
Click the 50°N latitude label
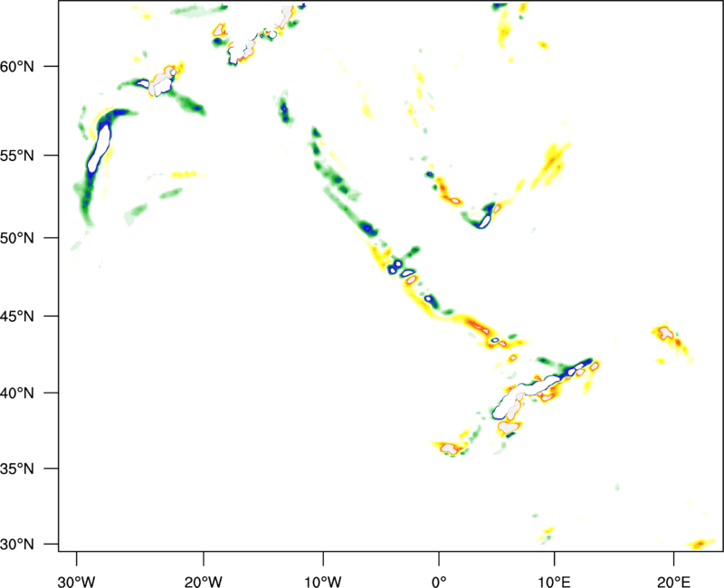click(17, 238)
